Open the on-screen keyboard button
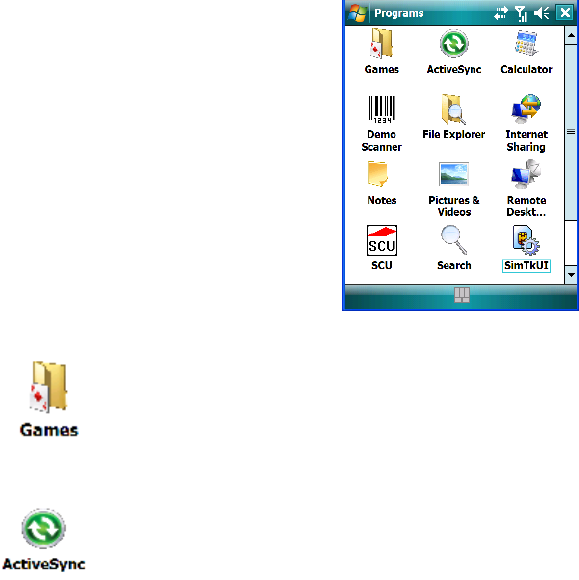The image size is (579, 580). (462, 295)
